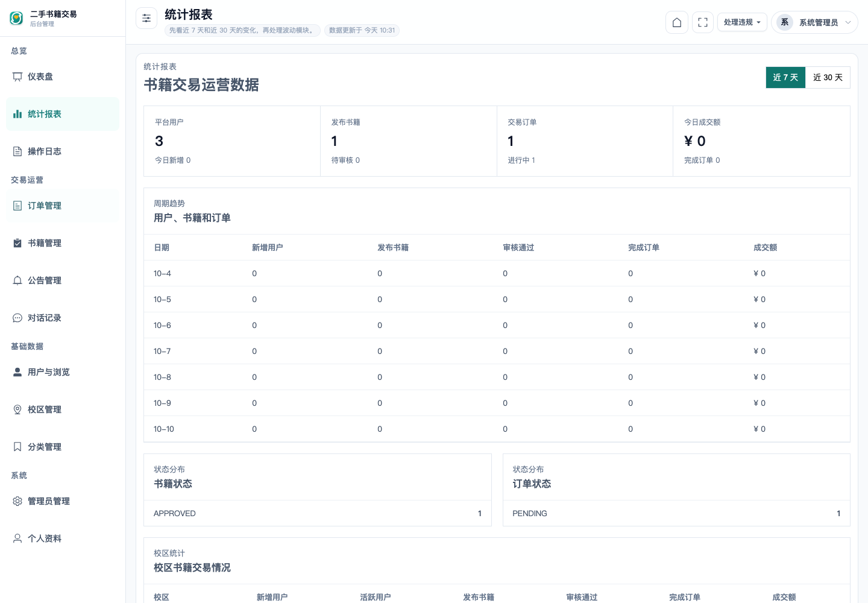Open 个人资料 in the sidebar
Screen dimensions: 868x603
pos(63,538)
